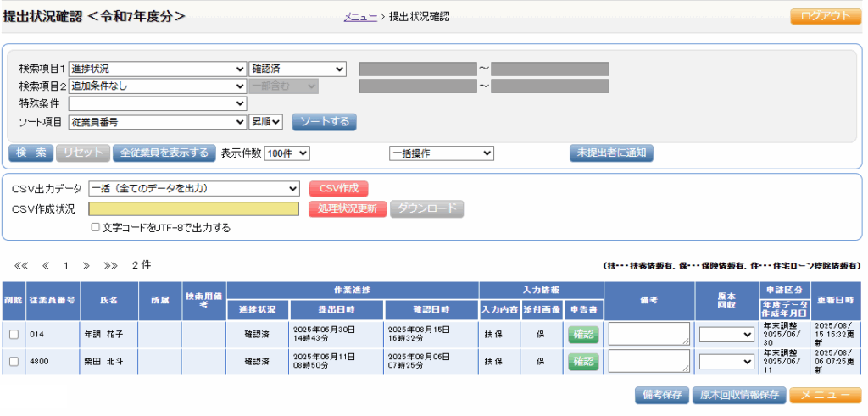Viewport: 868px width, 416px height.
Task: Click the 備考 text field for 年調 花子
Action: [648, 334]
